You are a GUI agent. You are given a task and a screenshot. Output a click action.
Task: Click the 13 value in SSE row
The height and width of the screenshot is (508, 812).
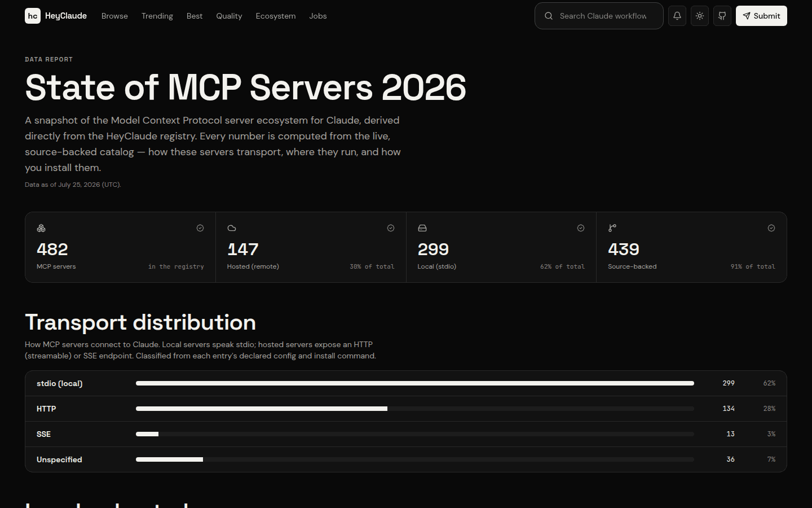coord(731,434)
